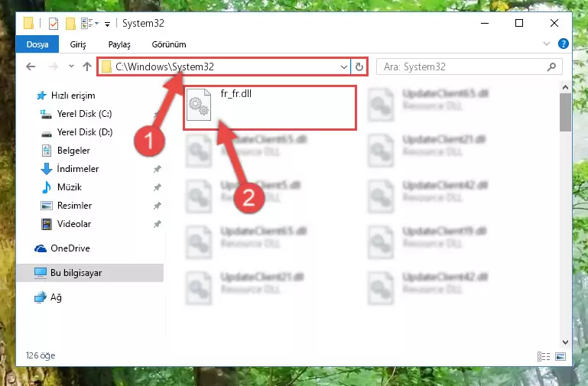Screen dimensions: 588x386
Task: Select OneDrive in navigation pane
Action: (70, 248)
